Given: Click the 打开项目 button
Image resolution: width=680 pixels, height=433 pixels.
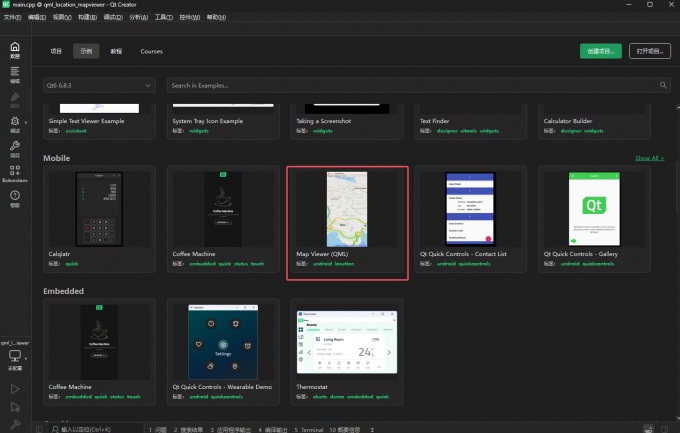Looking at the screenshot, I should [647, 51].
